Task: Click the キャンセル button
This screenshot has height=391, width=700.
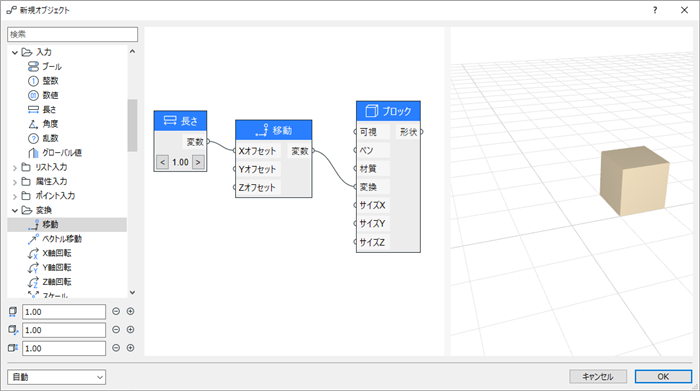Action: point(598,377)
